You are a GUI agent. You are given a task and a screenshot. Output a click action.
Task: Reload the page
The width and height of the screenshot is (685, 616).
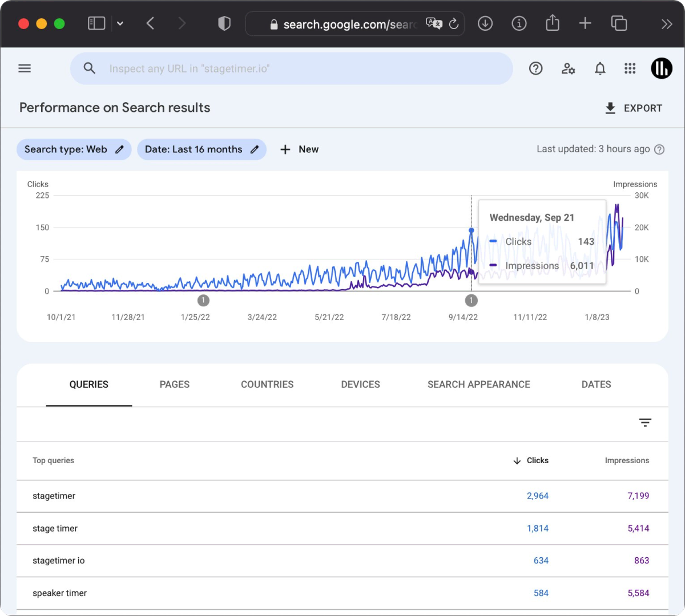click(x=454, y=24)
